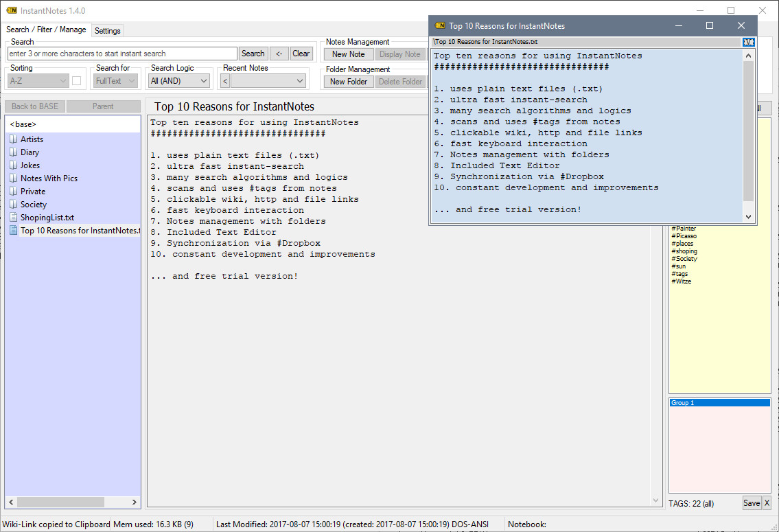Select Top 10 Reasons for InstantNotes note
The width and height of the screenshot is (779, 532).
click(x=80, y=231)
